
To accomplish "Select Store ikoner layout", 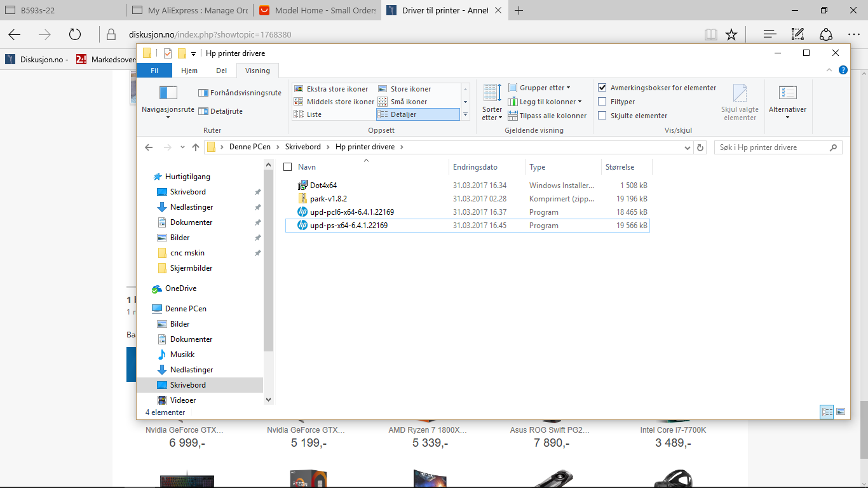I will [405, 89].
